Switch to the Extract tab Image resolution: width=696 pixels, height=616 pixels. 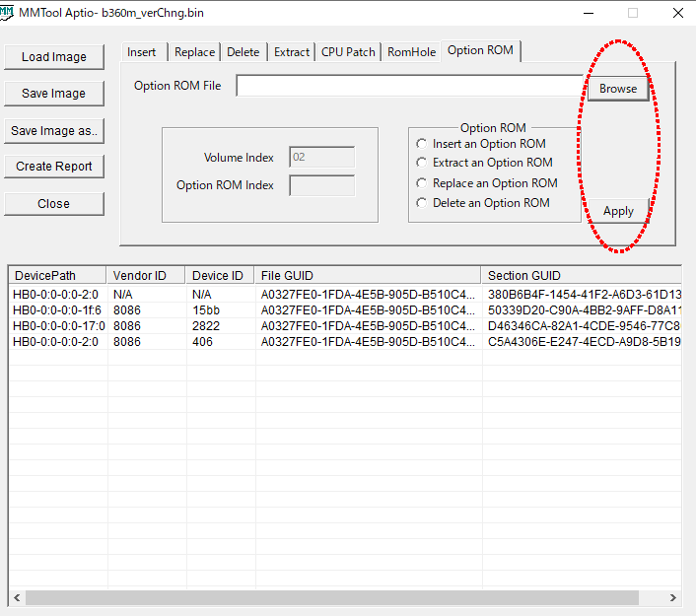[292, 52]
